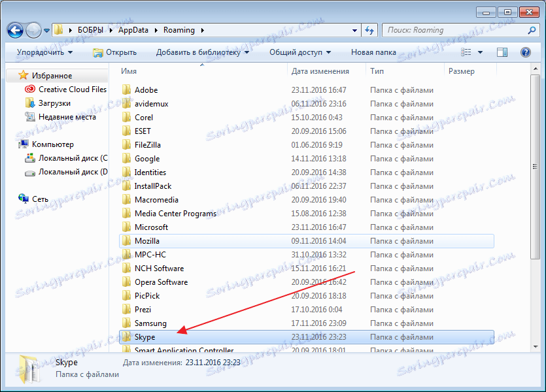Click the MPC-HC folder icon

pyautogui.click(x=126, y=255)
